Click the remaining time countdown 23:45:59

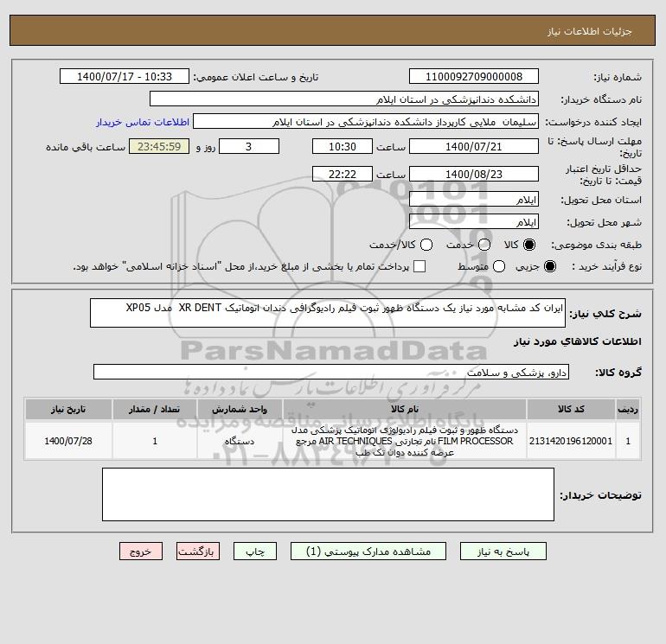[159, 147]
